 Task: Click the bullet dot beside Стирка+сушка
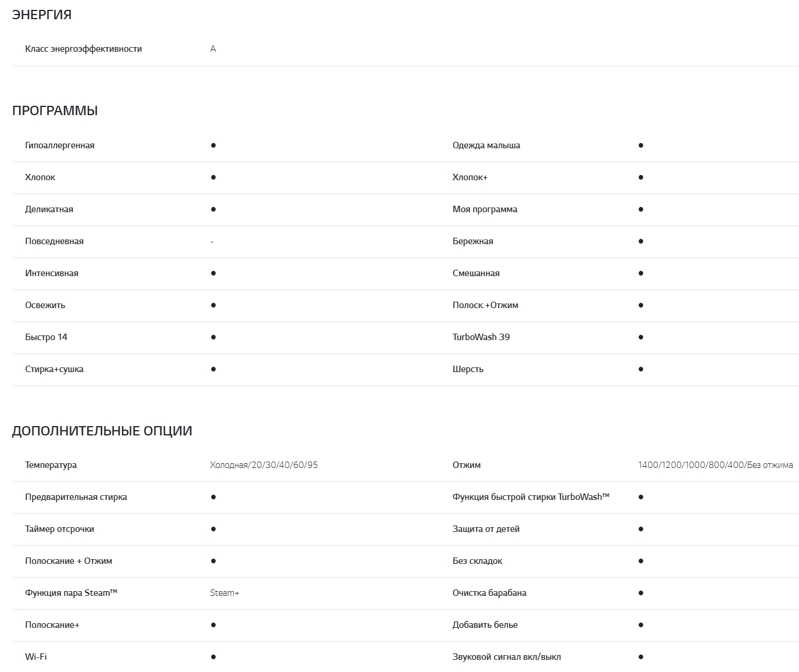[213, 369]
